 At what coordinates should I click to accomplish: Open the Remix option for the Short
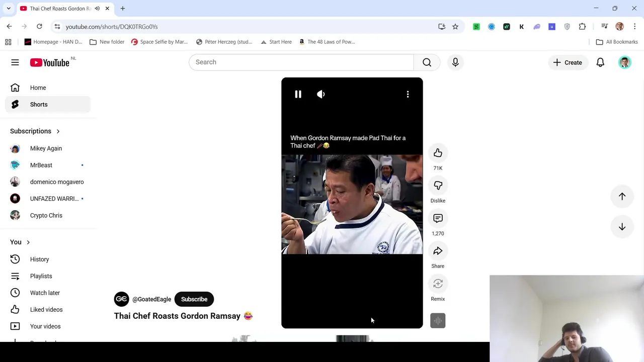click(438, 284)
